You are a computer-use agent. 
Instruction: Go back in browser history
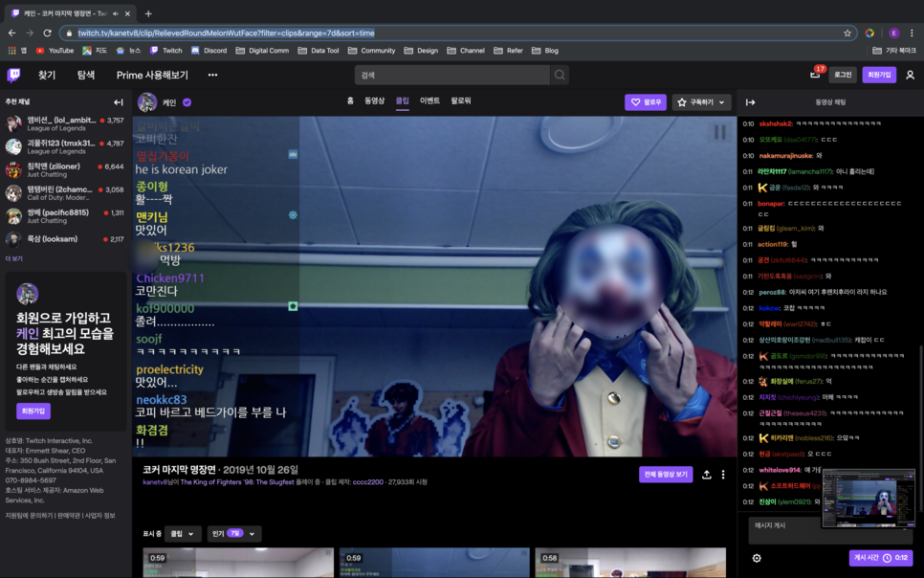tap(11, 33)
